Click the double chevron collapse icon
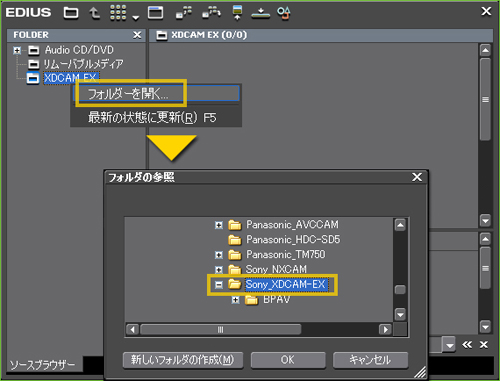The height and width of the screenshot is (381, 500). (x=467, y=345)
